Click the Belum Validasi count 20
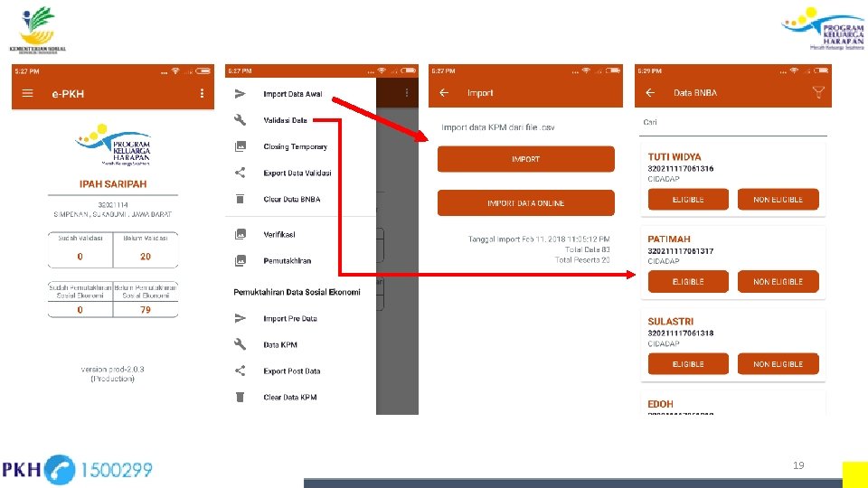The width and height of the screenshot is (868, 488). click(146, 257)
